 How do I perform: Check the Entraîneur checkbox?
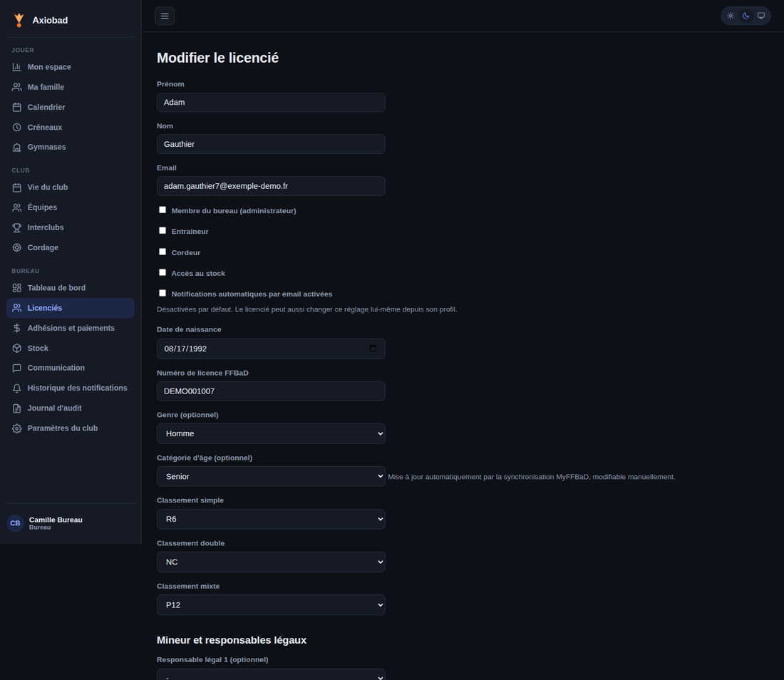click(x=163, y=230)
